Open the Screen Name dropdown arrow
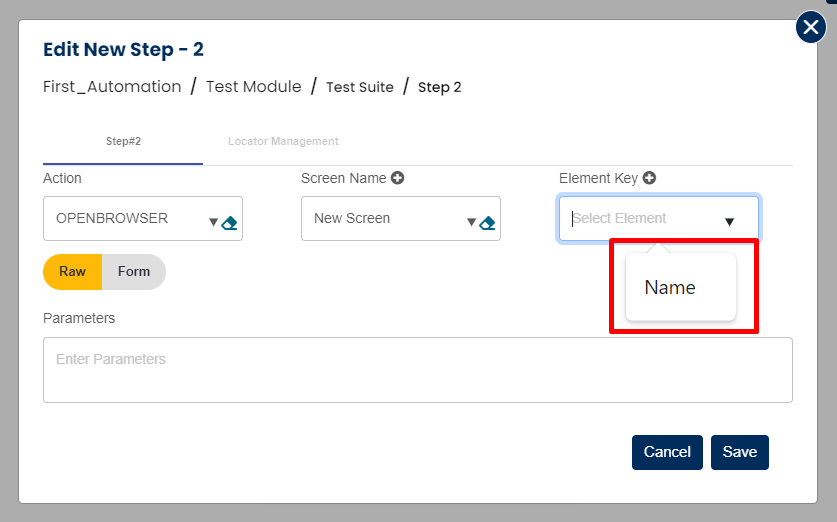 pyautogui.click(x=471, y=223)
